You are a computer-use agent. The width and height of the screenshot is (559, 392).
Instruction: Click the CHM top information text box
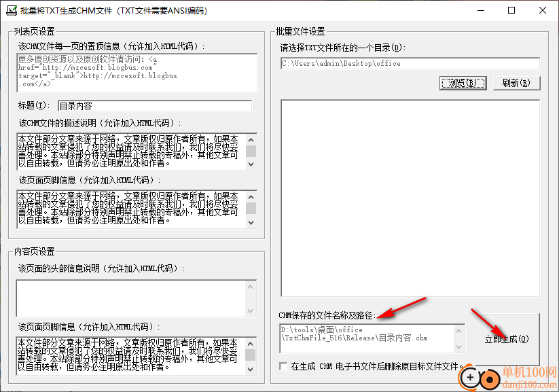pos(137,73)
